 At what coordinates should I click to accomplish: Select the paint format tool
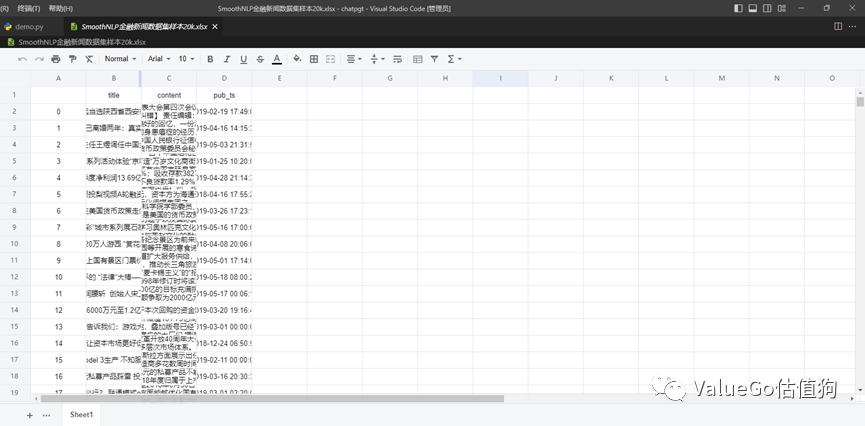click(x=73, y=59)
